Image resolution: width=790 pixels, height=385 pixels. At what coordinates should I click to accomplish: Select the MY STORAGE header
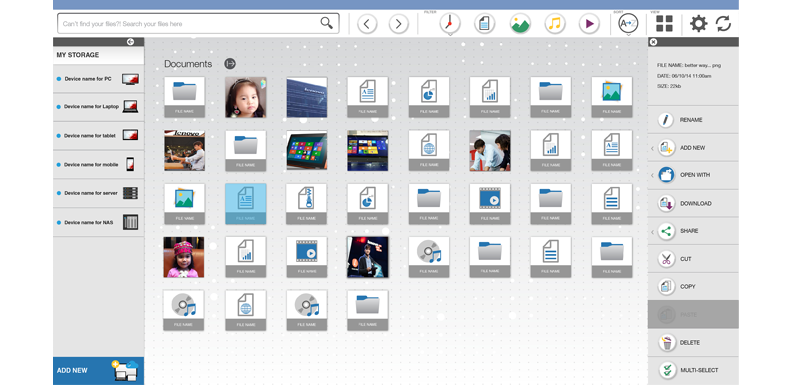click(x=98, y=55)
